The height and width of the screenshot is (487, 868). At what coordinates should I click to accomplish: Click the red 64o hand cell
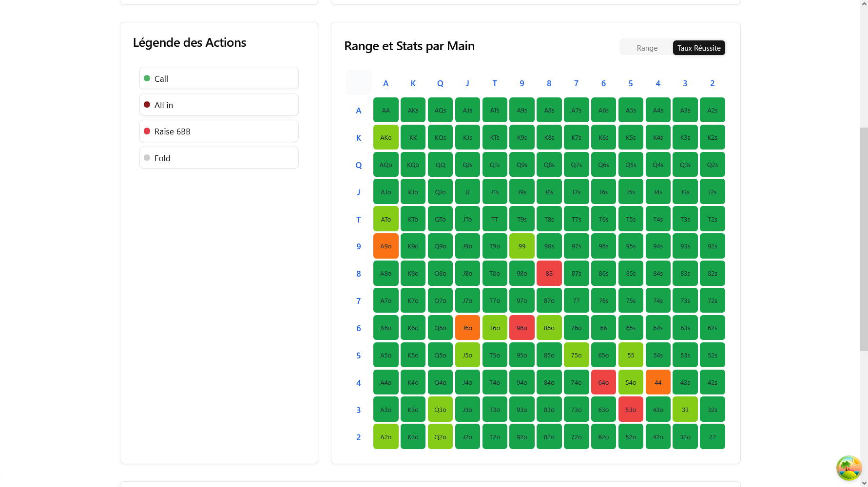(x=603, y=383)
